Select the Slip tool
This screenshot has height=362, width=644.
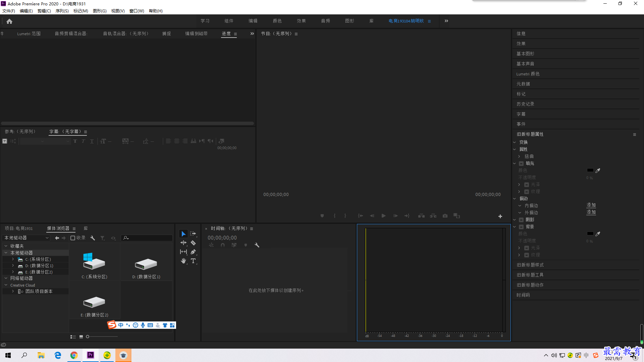pos(183,252)
